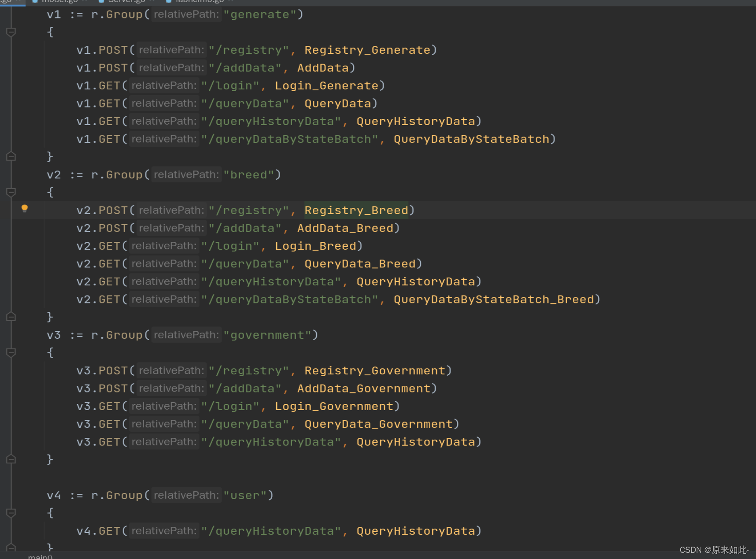756x559 pixels.
Task: Click the Registry_Generate handler name
Action: [x=367, y=50]
